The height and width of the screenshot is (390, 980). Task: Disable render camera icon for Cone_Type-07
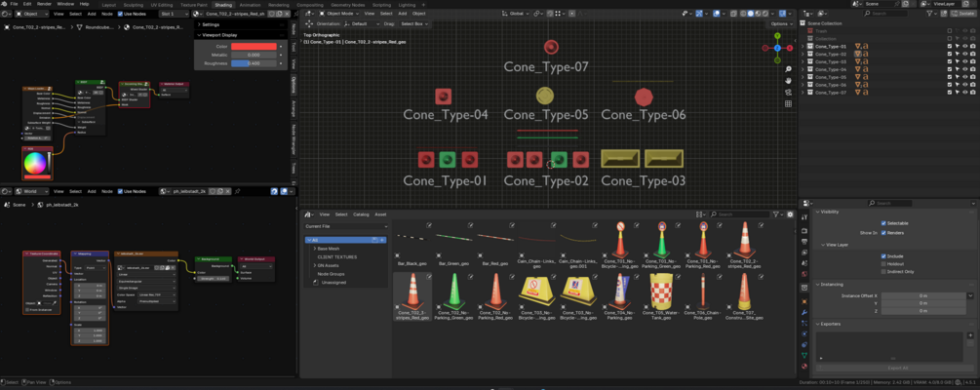pyautogui.click(x=973, y=93)
